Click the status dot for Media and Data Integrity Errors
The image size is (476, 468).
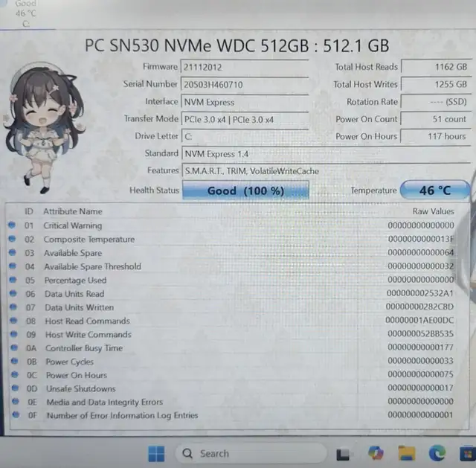[16, 401]
